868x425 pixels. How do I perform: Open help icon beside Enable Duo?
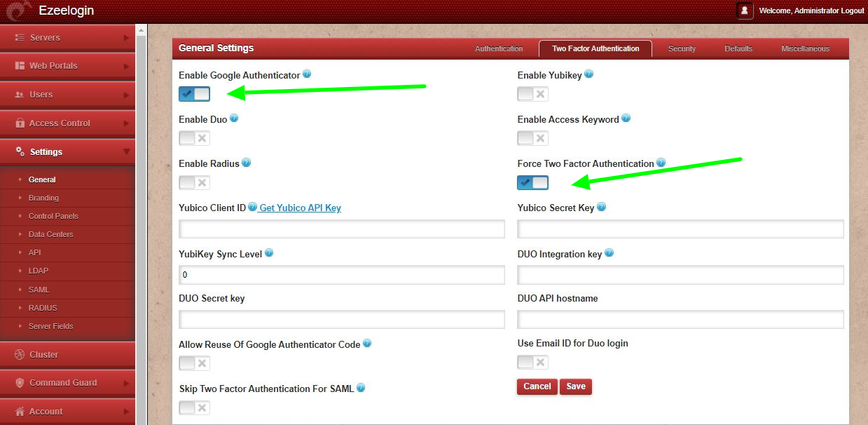235,119
